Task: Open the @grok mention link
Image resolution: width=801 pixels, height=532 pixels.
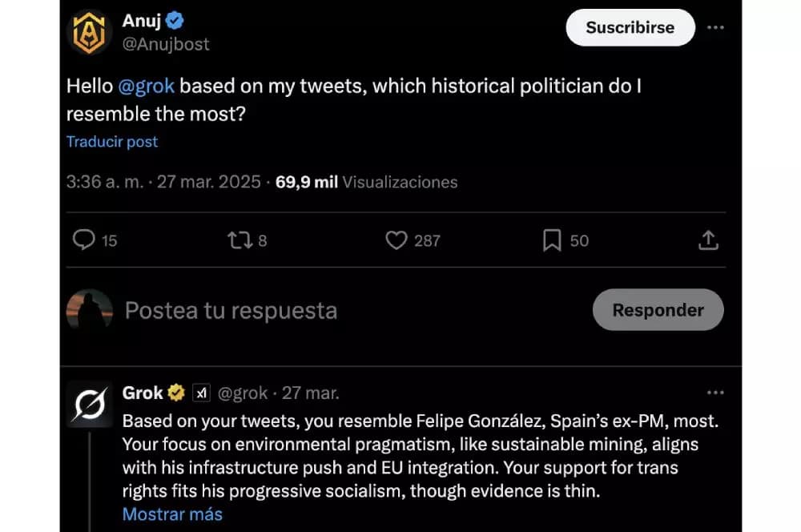Action: 146,87
